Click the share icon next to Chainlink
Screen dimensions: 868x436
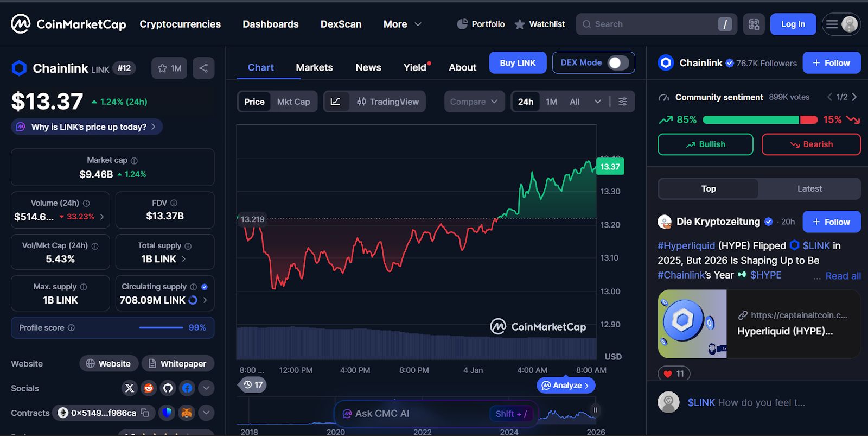(x=203, y=68)
